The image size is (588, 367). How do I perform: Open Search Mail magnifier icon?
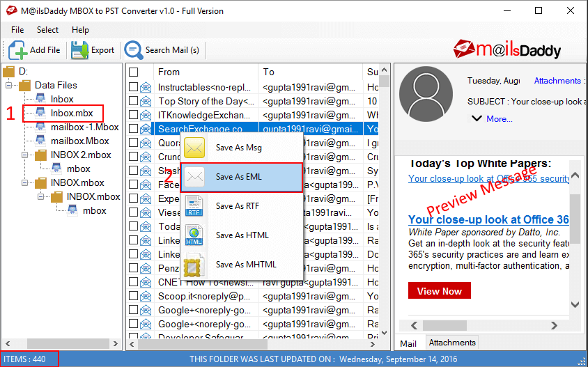click(x=133, y=50)
